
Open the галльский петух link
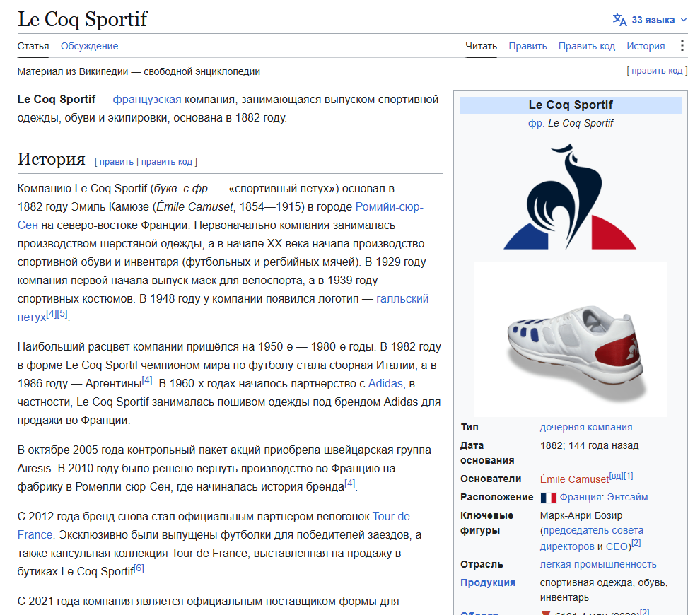[x=402, y=299]
